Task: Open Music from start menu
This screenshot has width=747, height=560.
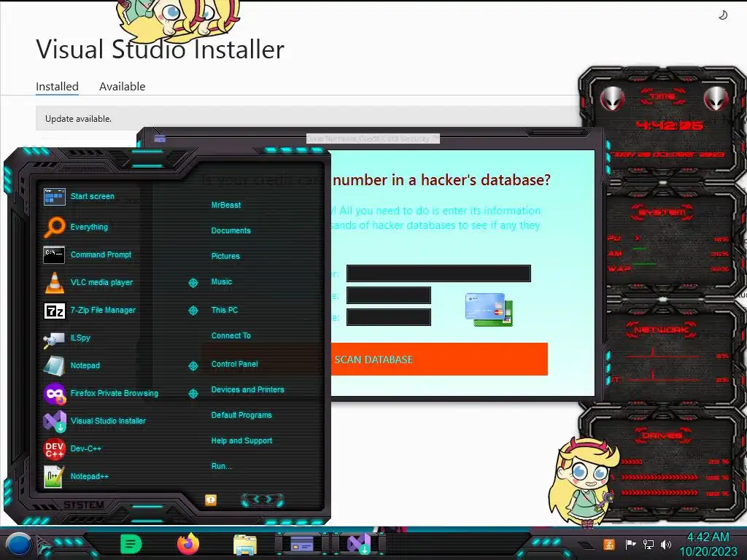Action: coord(222,282)
